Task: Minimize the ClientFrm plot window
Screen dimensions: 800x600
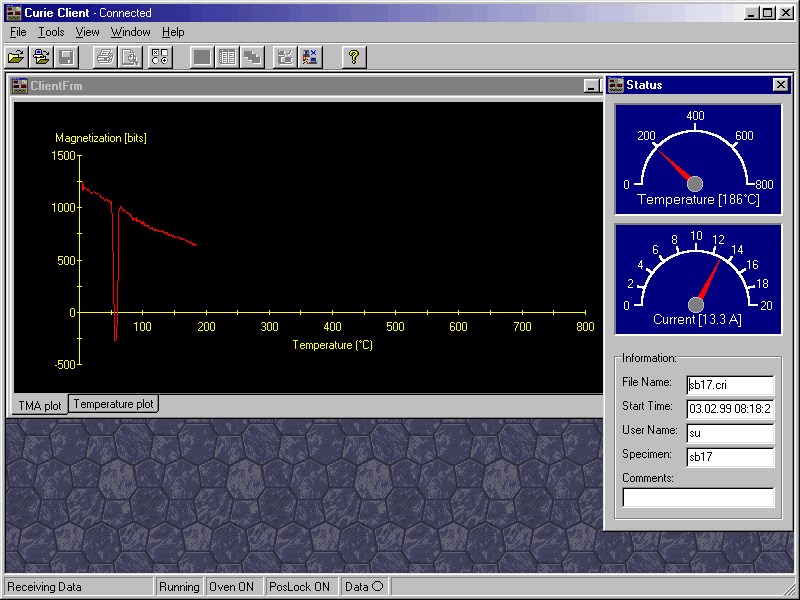Action: (x=592, y=86)
